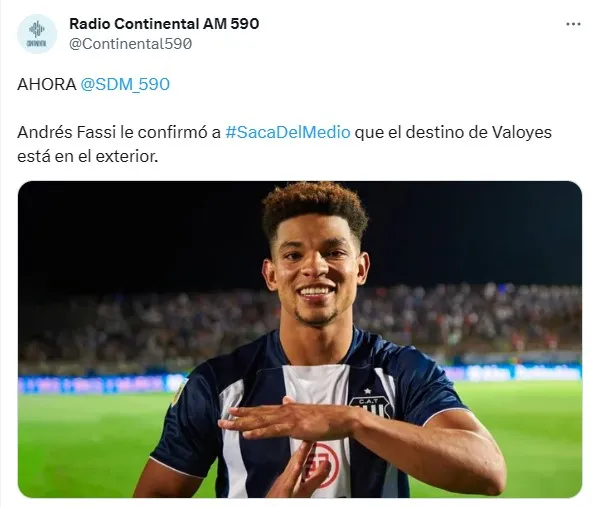Open the three-dot more options menu
The width and height of the screenshot is (598, 507).
coord(573,24)
